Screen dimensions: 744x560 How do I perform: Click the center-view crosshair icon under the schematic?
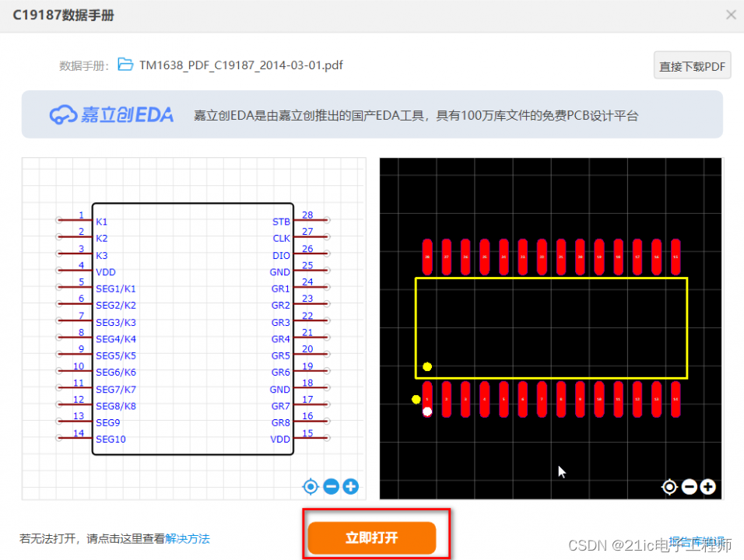(311, 486)
